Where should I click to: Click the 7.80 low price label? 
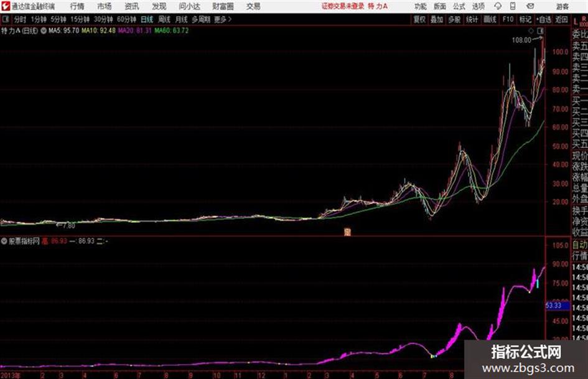[x=69, y=225]
